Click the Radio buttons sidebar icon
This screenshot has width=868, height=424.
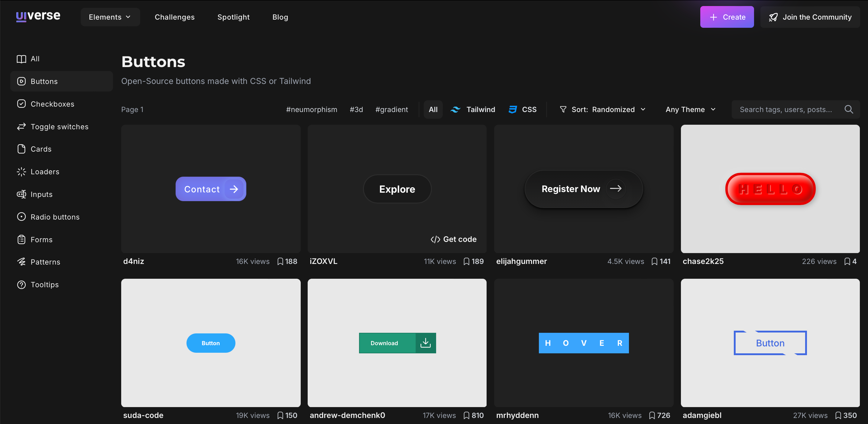[x=21, y=217]
